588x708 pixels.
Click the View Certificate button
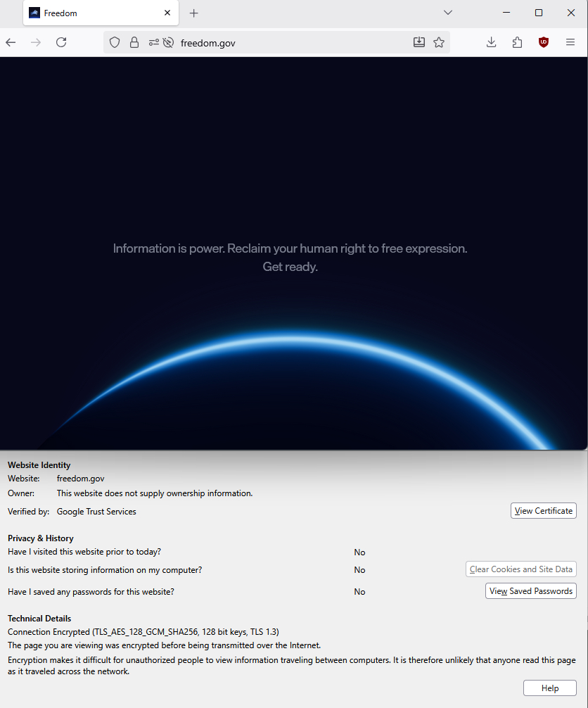pyautogui.click(x=543, y=511)
